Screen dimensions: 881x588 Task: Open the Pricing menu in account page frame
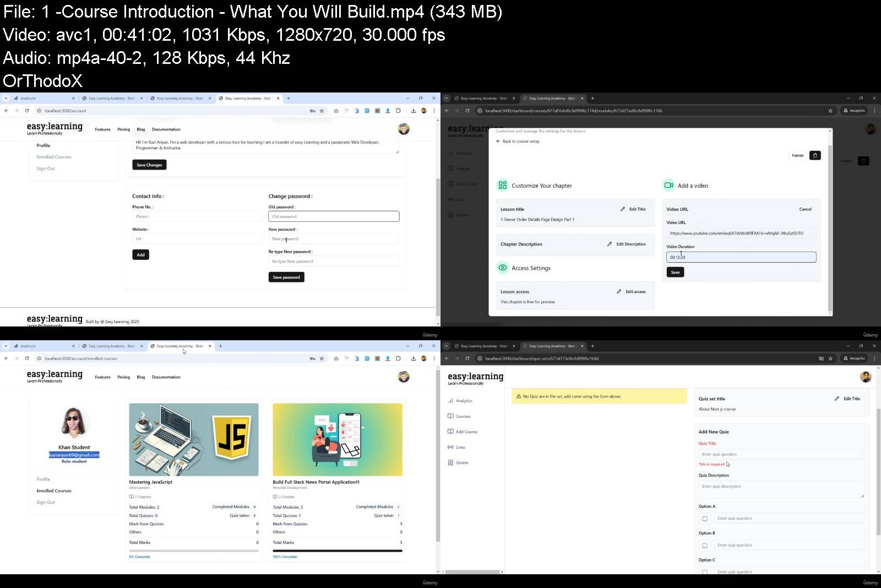pos(123,129)
